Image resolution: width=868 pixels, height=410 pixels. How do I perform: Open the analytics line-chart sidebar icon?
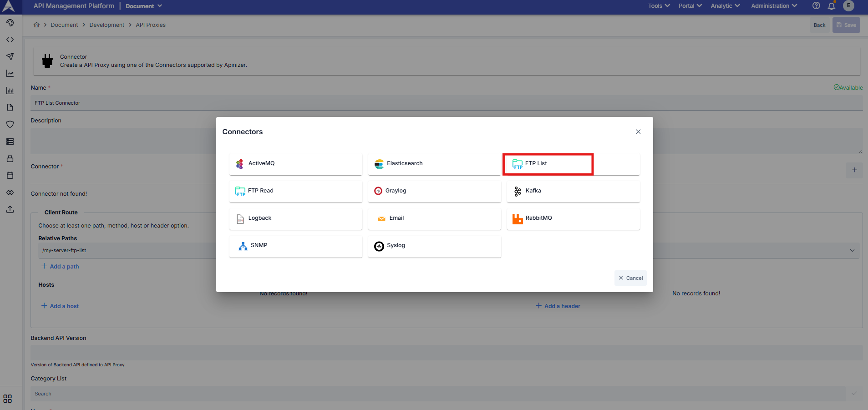[x=10, y=73]
